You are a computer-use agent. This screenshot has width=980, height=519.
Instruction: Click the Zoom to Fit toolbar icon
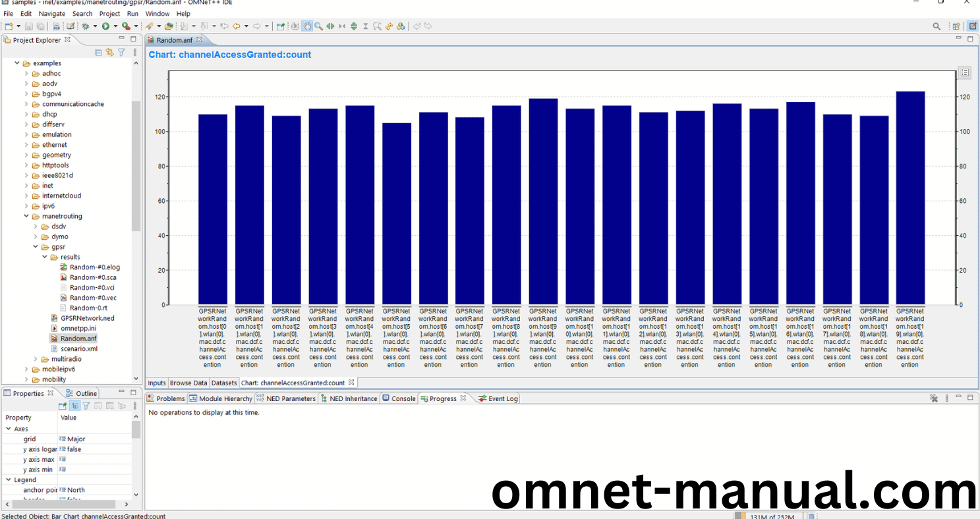click(378, 27)
